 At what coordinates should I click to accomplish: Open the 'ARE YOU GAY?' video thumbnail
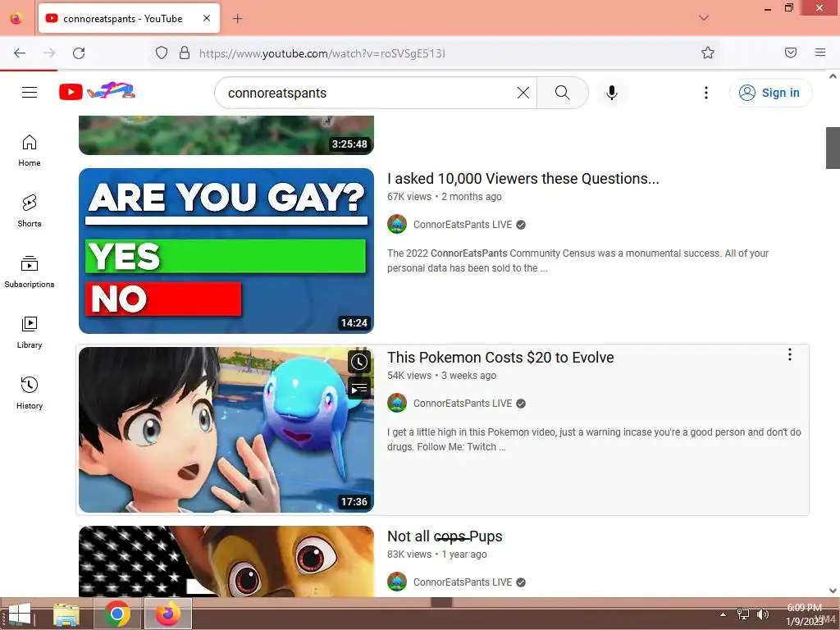pyautogui.click(x=226, y=251)
